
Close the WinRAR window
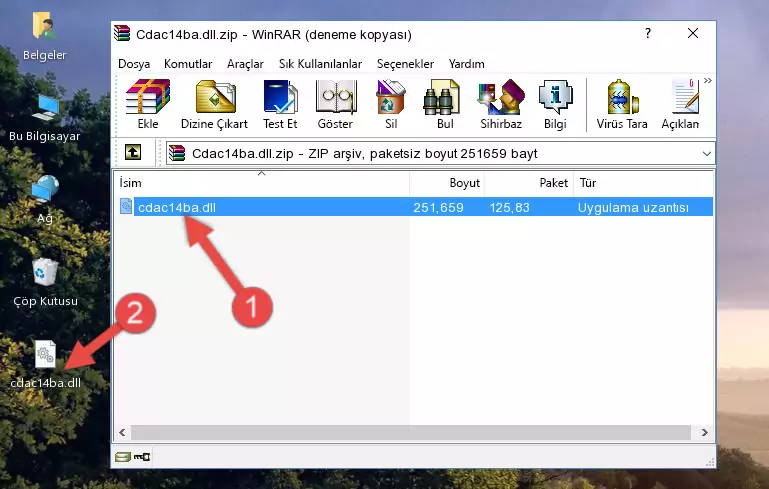(x=692, y=34)
